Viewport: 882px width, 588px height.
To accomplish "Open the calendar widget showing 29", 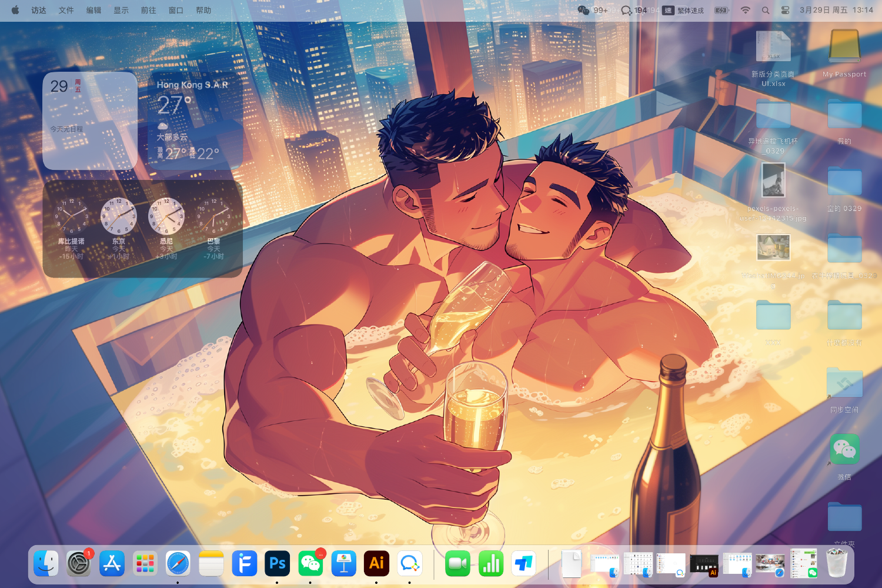I will coord(90,121).
